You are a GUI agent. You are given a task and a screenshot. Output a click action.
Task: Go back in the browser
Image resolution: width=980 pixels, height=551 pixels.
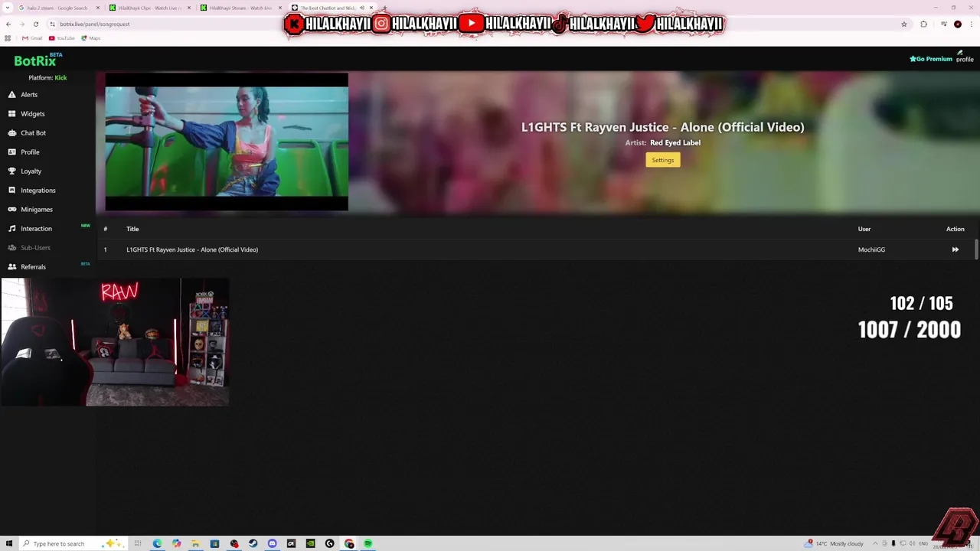pos(8,24)
